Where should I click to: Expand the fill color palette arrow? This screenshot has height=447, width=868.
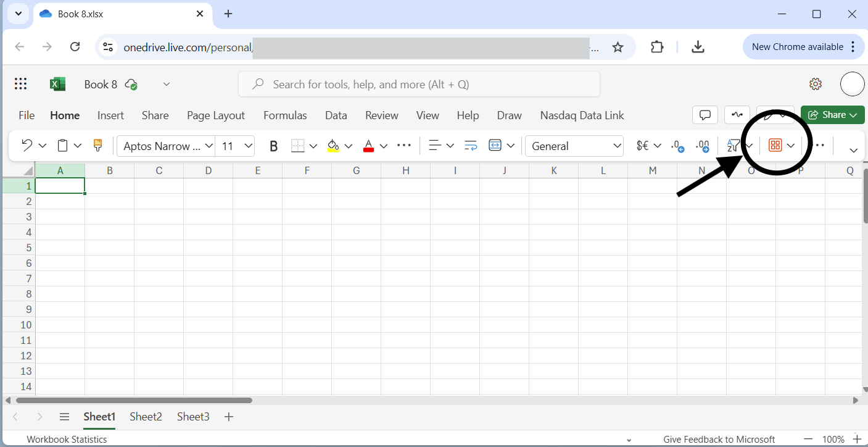[349, 146]
